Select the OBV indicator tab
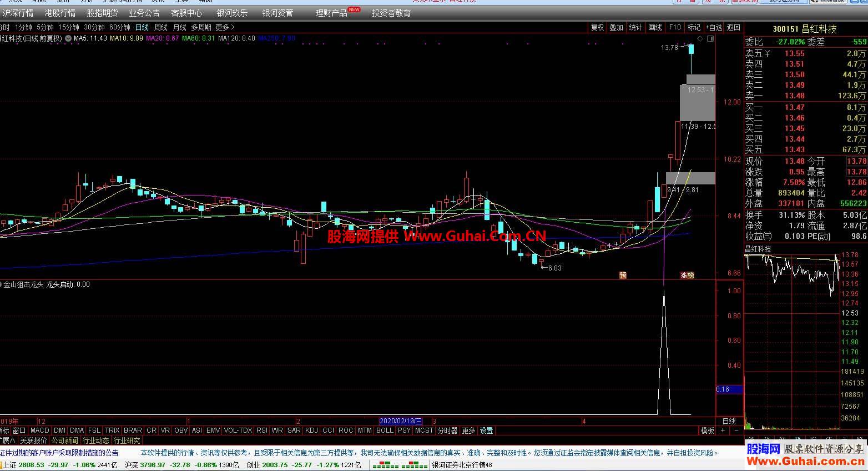Viewport: 868px width, 471px height. [181, 430]
